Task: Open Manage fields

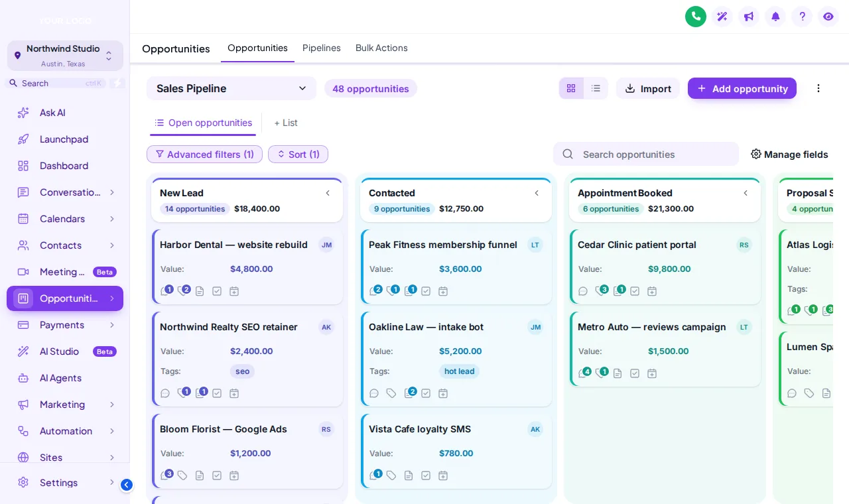Action: coord(789,155)
